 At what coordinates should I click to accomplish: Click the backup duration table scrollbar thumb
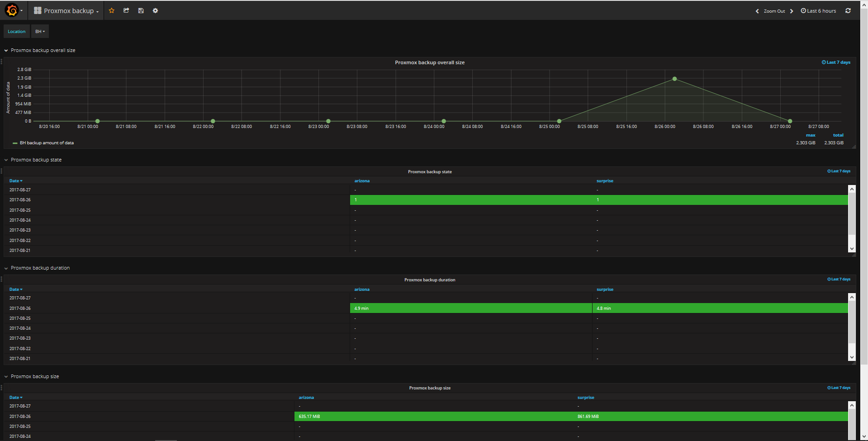pyautogui.click(x=852, y=322)
